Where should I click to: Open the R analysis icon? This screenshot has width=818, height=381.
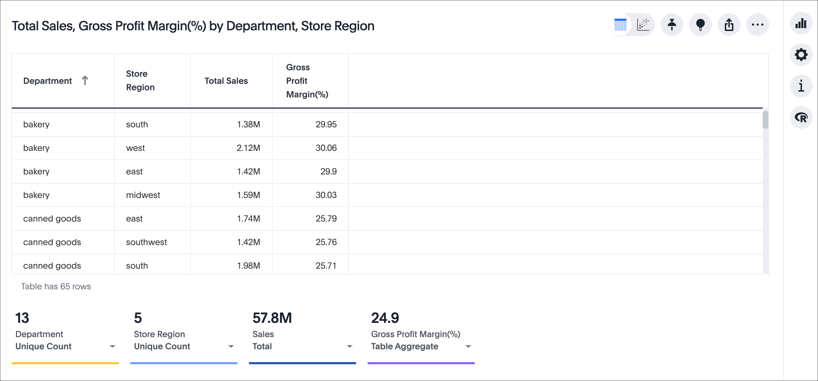coord(801,118)
